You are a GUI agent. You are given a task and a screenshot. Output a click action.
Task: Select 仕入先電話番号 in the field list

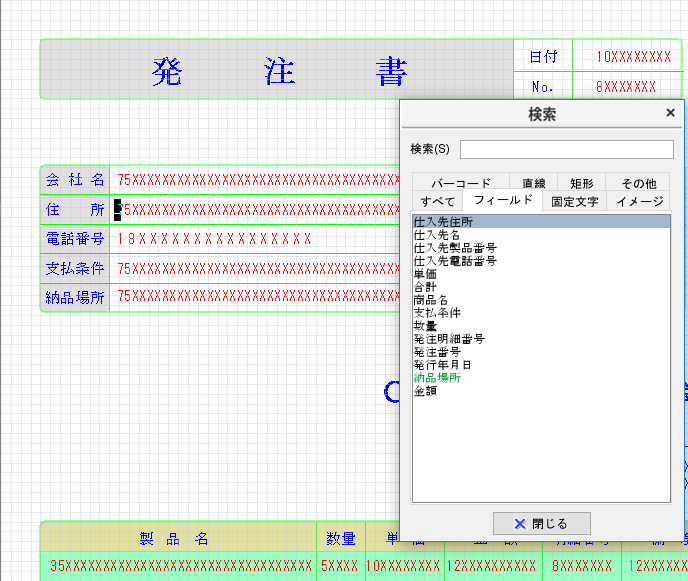click(541, 261)
